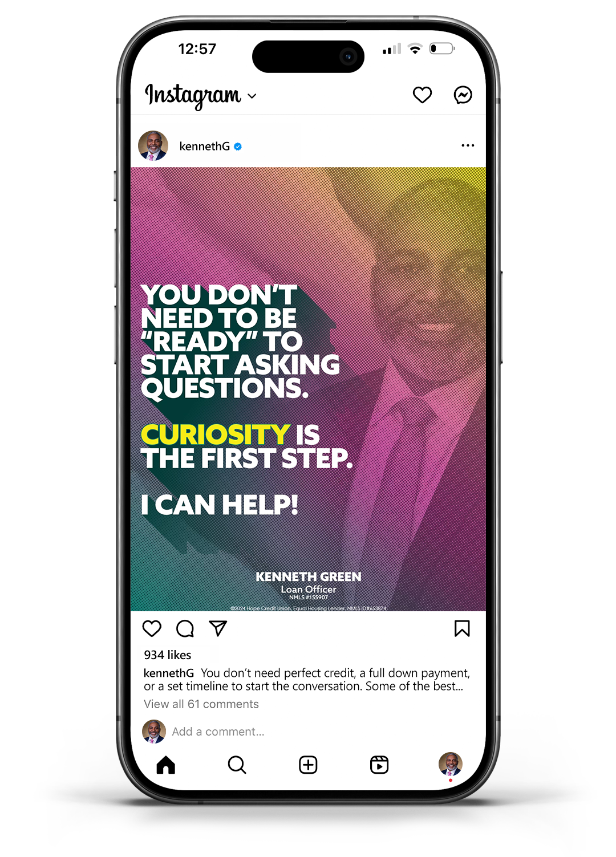Tap the Kenneth Green post image

coord(308,389)
